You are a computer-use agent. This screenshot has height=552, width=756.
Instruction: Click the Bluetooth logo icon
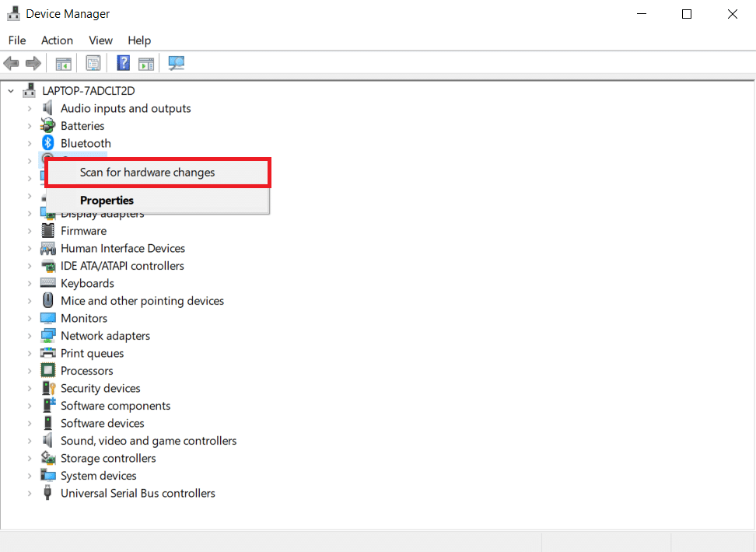point(47,143)
